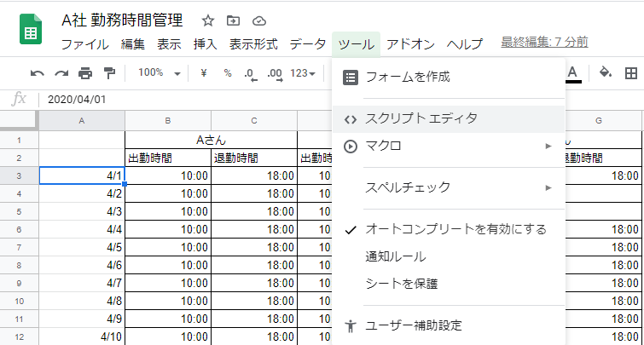Star the A社 勤務時間管理 document
Viewport: 644px width, 345px height.
click(208, 20)
